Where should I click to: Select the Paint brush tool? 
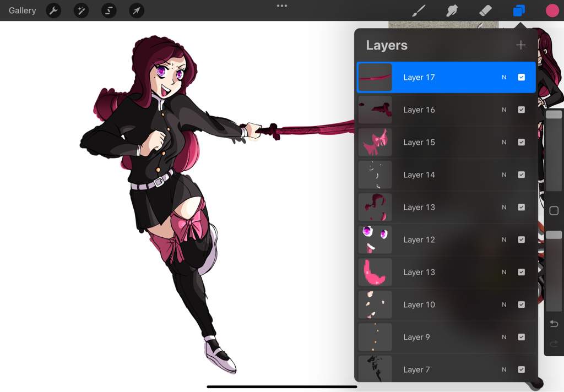[x=419, y=10]
